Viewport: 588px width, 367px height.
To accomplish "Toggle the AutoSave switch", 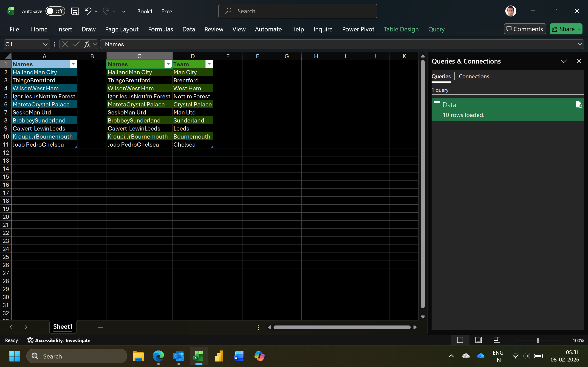I will pos(55,11).
